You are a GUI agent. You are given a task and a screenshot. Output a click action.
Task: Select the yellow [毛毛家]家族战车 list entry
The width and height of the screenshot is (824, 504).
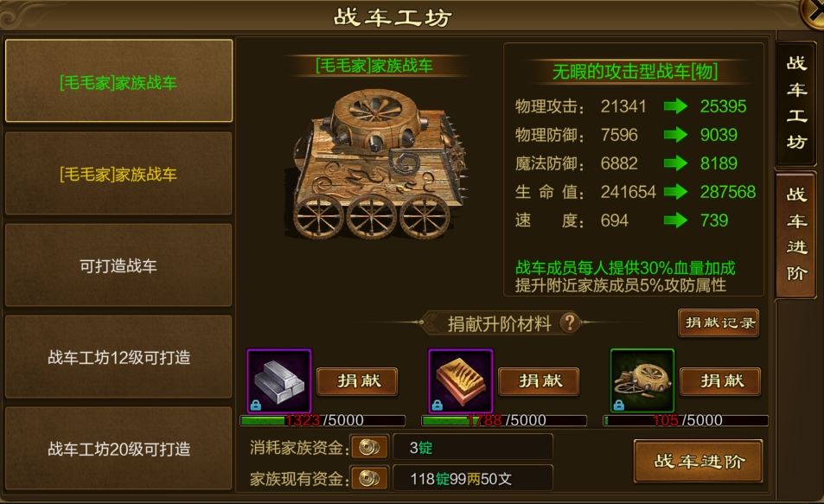click(118, 174)
